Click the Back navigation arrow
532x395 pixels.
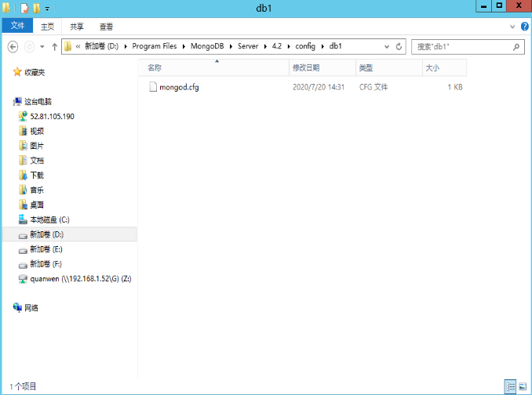coord(13,46)
